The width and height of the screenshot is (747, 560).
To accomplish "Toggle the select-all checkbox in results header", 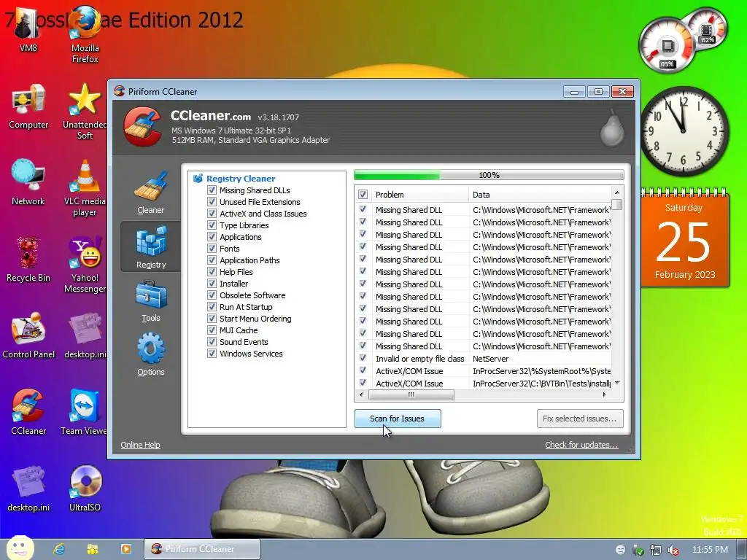I will [x=363, y=194].
